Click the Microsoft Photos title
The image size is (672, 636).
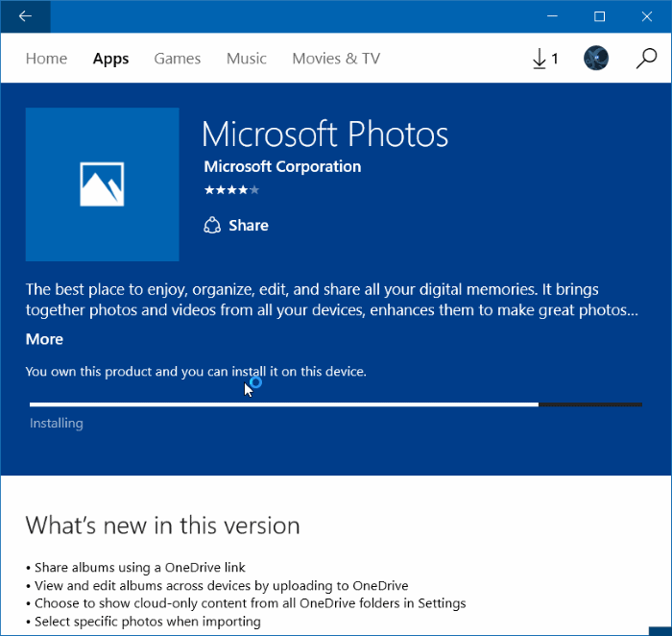pyautogui.click(x=324, y=135)
